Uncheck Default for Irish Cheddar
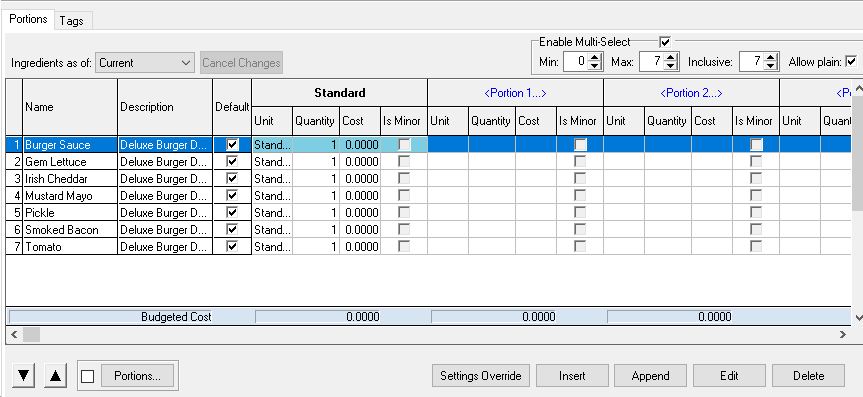This screenshot has height=397, width=863. (232, 179)
